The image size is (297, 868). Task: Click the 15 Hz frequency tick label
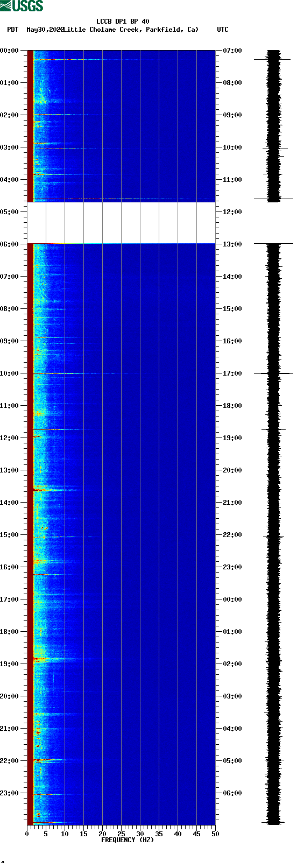pyautogui.click(x=83, y=834)
